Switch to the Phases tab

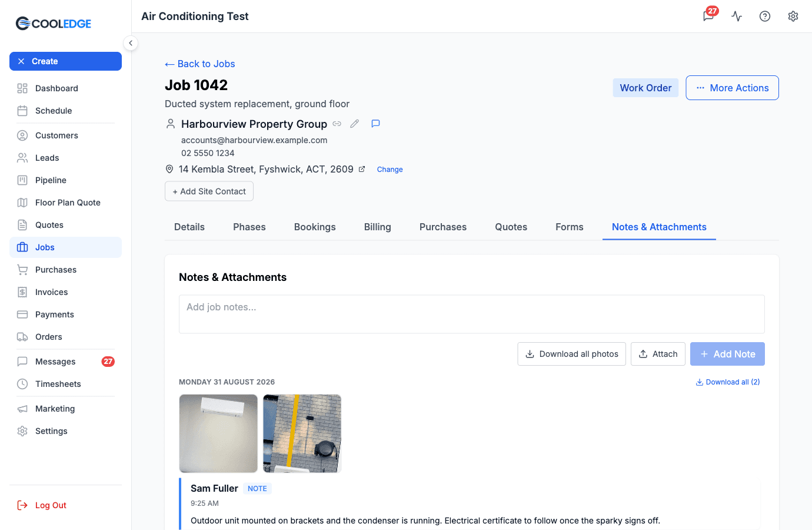tap(249, 227)
